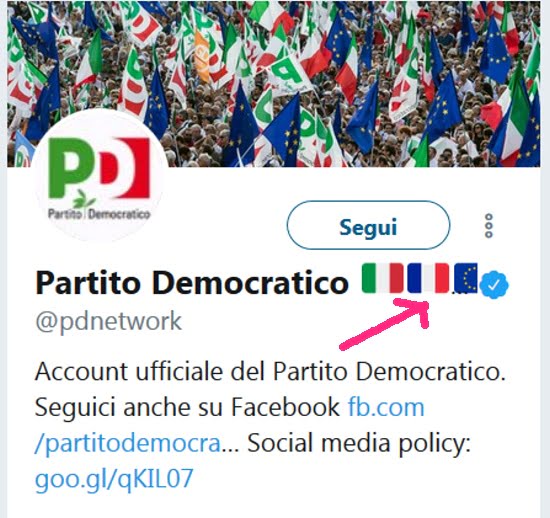The width and height of the screenshot is (550, 518).
Task: Open the three-dot more options menu
Action: (x=489, y=226)
